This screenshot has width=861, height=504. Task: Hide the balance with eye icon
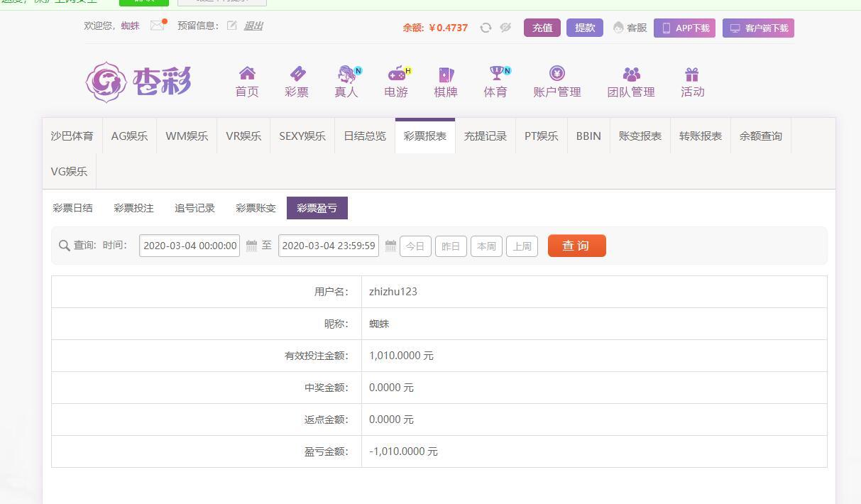[x=505, y=28]
